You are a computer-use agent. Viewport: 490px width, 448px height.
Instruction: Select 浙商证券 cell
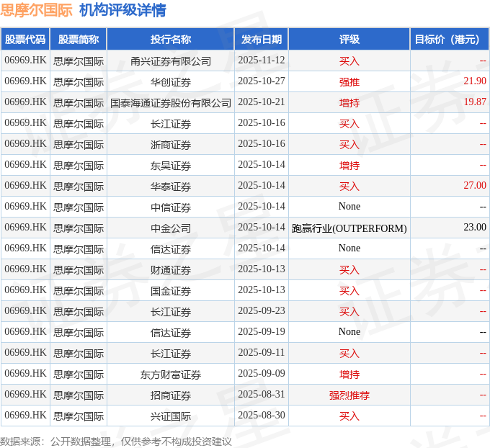171,145
